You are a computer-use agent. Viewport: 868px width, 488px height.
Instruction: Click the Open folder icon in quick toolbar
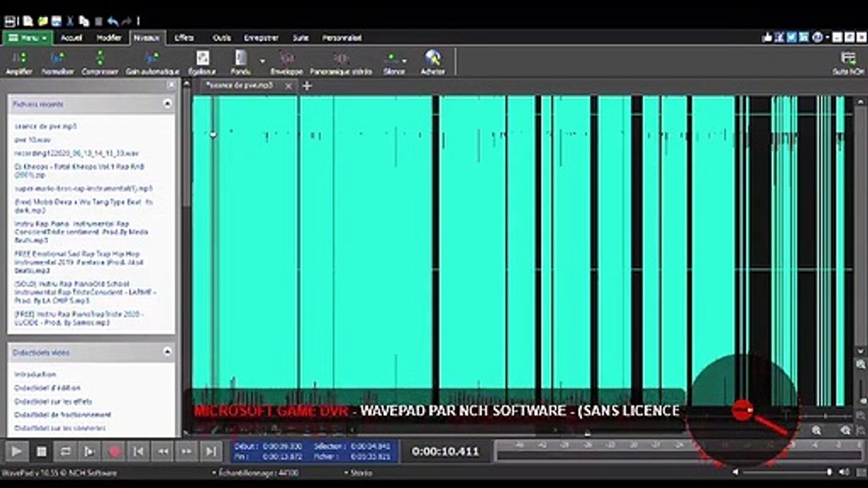[43, 21]
